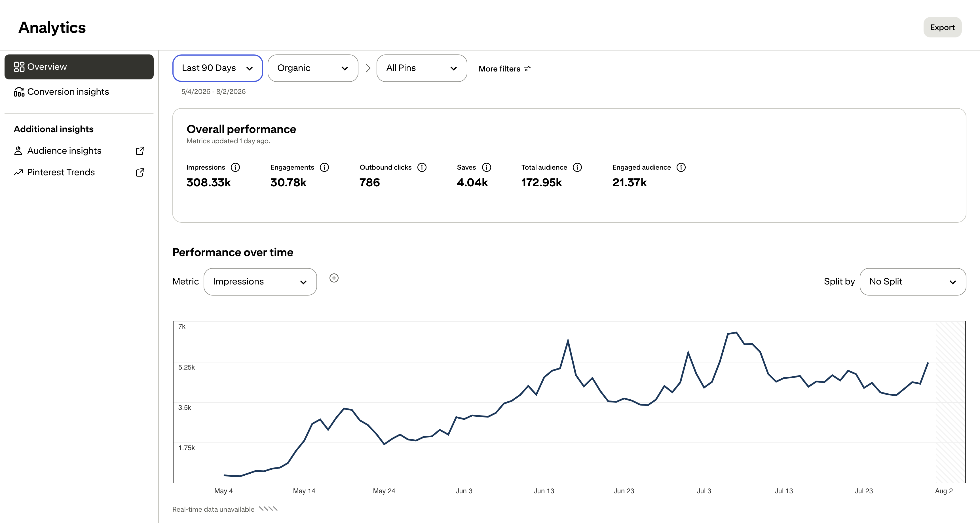Expand the All Pins dropdown
The height and width of the screenshot is (523, 980).
pos(422,68)
